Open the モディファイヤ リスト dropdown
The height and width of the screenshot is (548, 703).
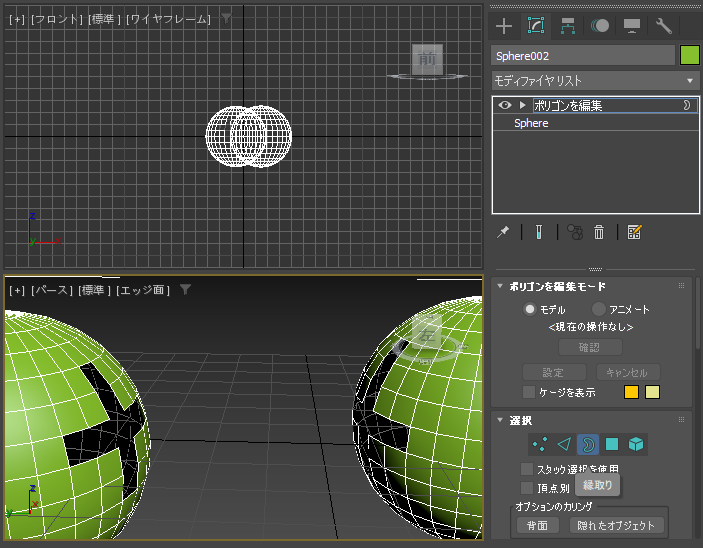(x=595, y=81)
